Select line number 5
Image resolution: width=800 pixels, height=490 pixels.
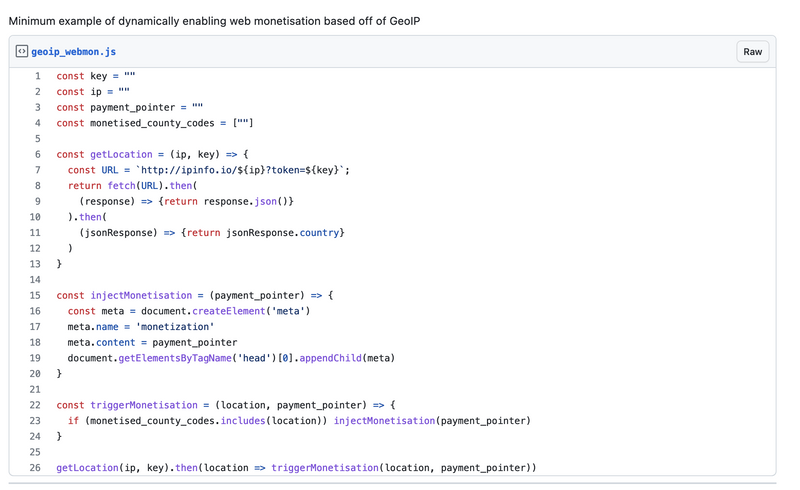tap(38, 139)
